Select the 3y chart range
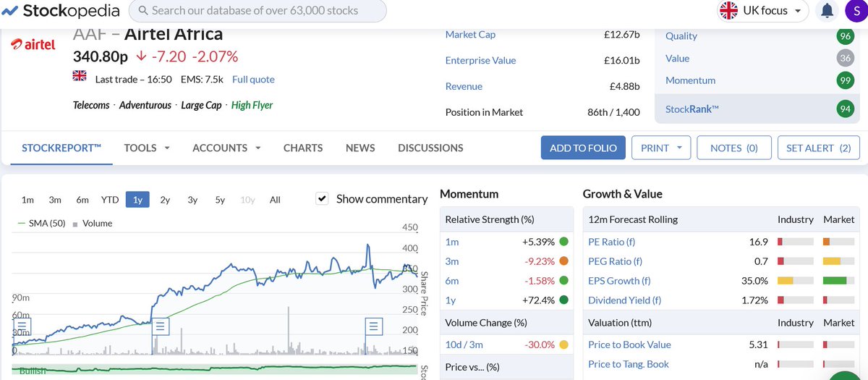This screenshot has width=868, height=380. (x=192, y=200)
